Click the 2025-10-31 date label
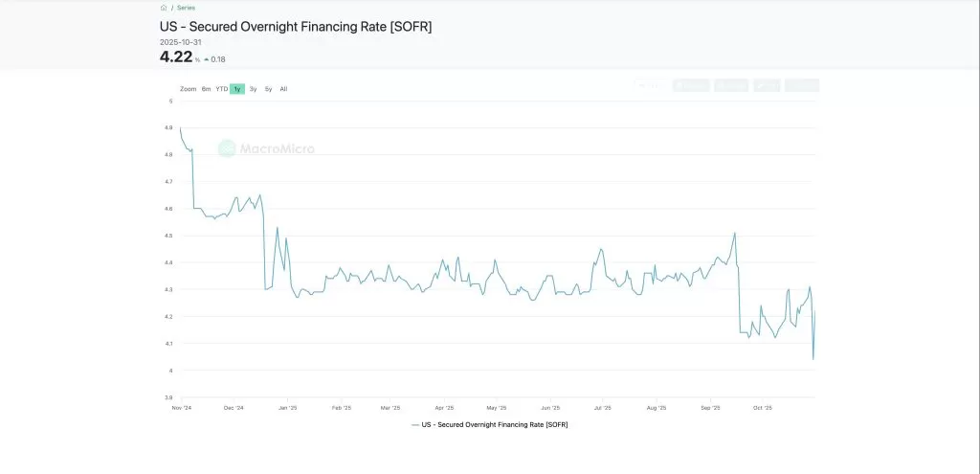The image size is (980, 474). tap(180, 41)
